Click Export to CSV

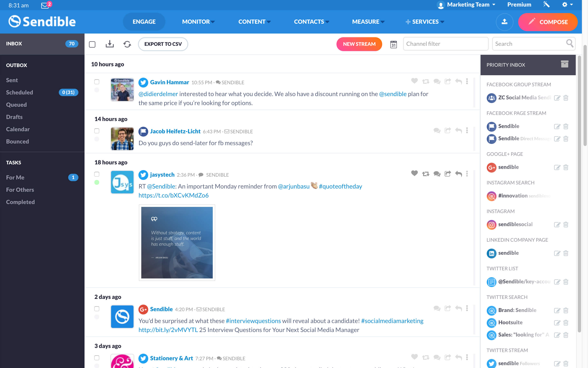pyautogui.click(x=163, y=44)
